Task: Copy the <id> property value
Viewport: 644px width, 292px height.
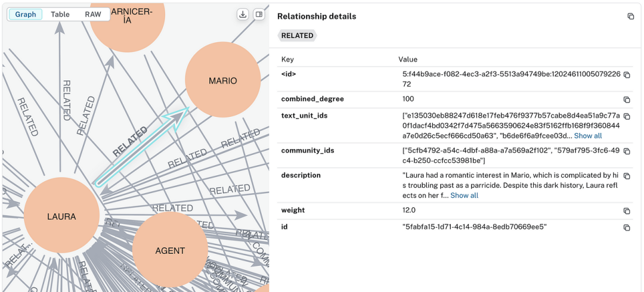Action: click(x=627, y=74)
